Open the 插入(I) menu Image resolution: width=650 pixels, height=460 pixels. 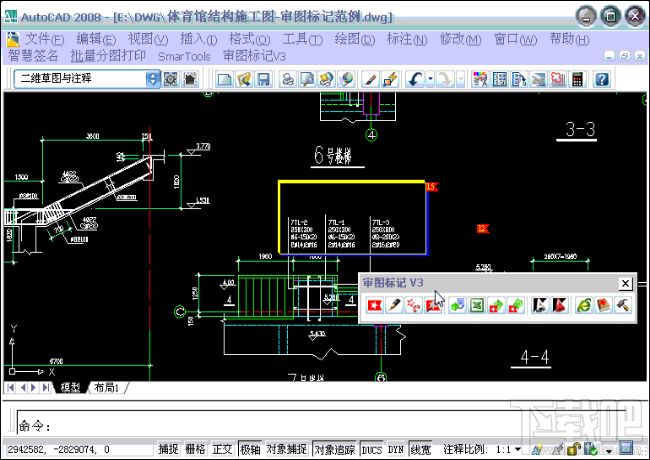pyautogui.click(x=199, y=39)
